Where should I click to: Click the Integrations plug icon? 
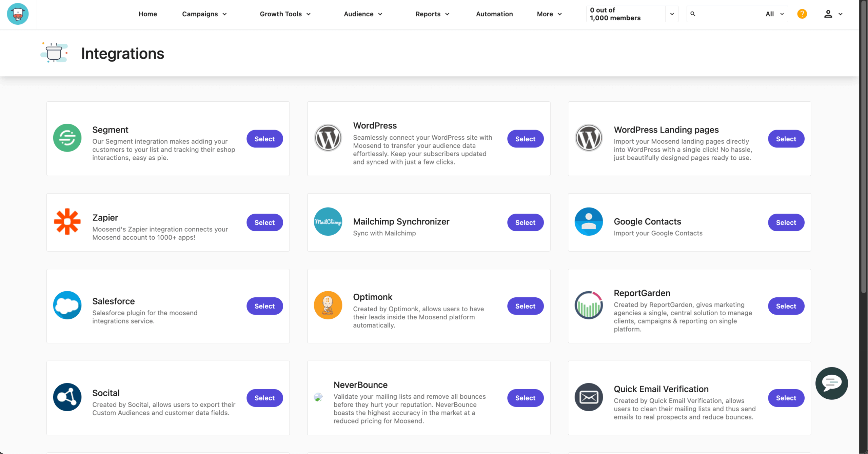(54, 53)
